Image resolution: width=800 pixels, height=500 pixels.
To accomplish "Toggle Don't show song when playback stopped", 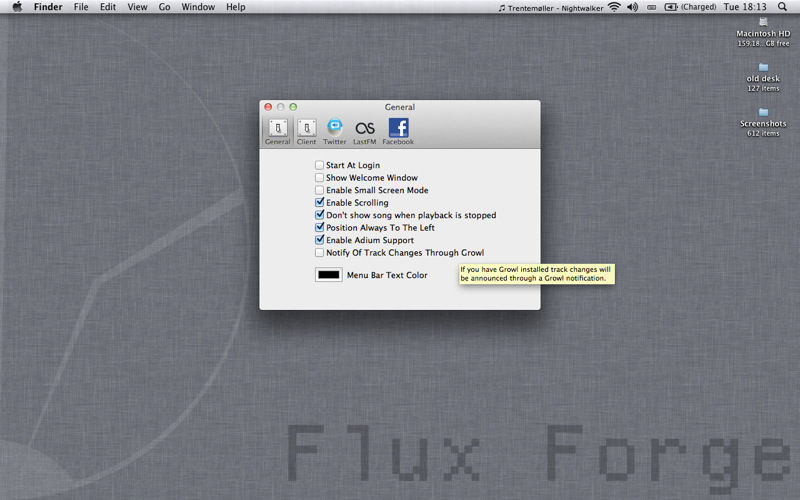I will (x=319, y=215).
